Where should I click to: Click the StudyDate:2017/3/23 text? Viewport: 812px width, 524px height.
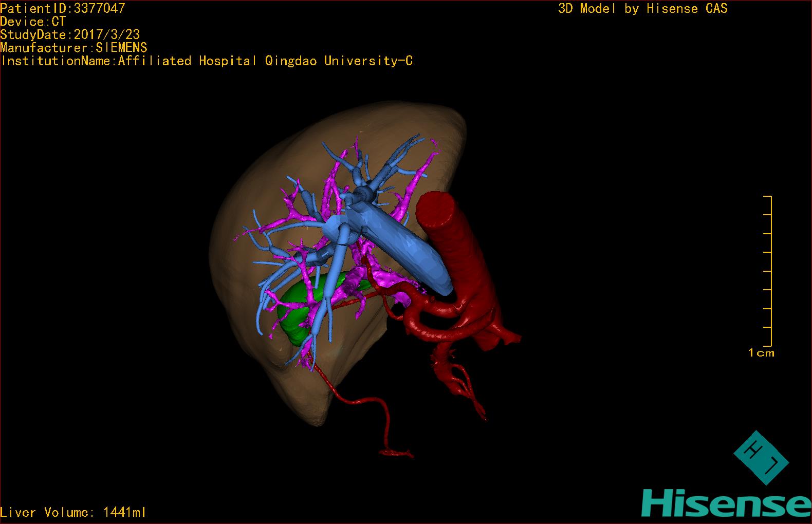[x=70, y=34]
